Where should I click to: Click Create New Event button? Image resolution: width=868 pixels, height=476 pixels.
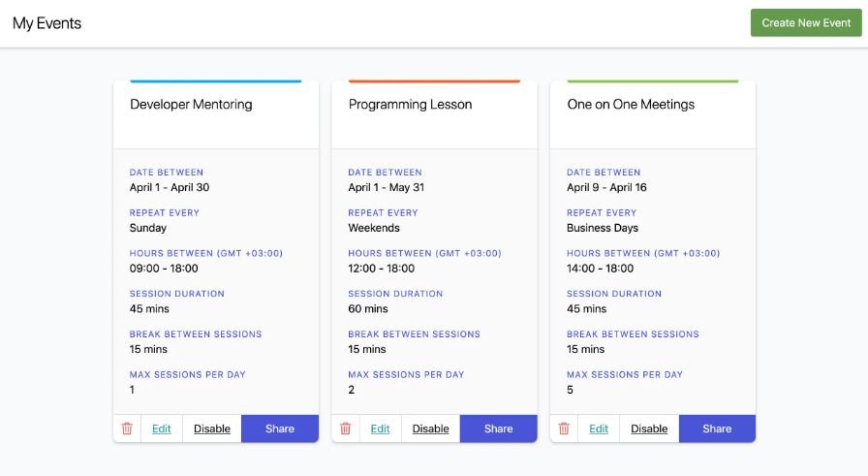806,22
